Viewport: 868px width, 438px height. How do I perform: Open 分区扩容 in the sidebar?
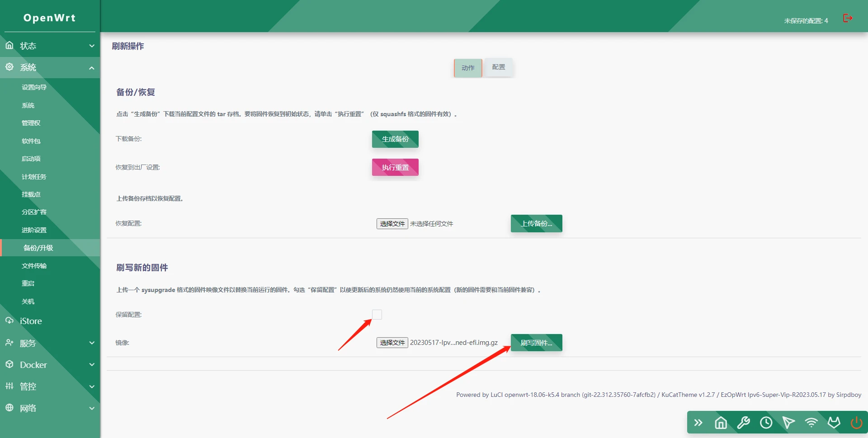pyautogui.click(x=34, y=212)
